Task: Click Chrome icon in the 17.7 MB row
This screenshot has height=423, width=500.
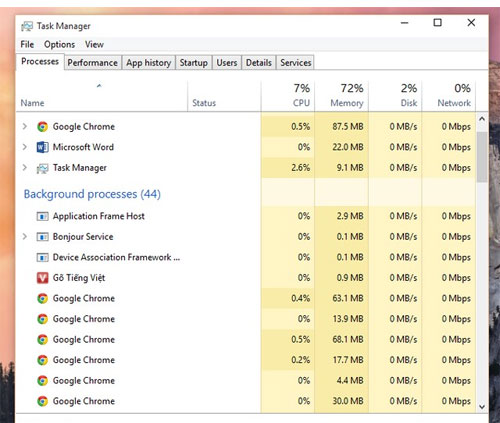Action: click(42, 360)
